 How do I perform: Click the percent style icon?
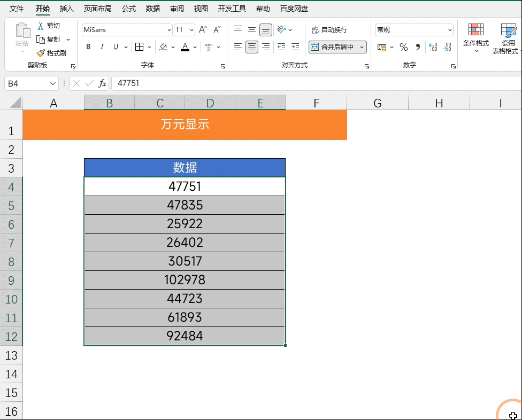pos(403,47)
